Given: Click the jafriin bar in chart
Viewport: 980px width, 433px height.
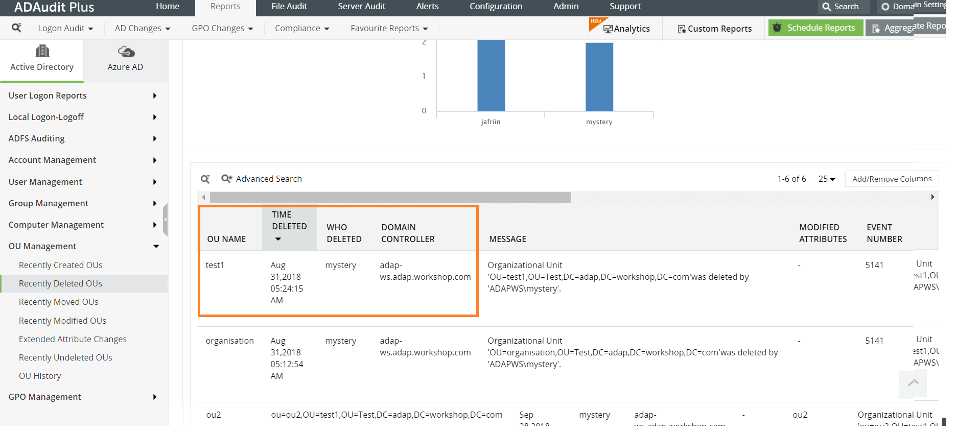Looking at the screenshot, I should pyautogui.click(x=491, y=76).
